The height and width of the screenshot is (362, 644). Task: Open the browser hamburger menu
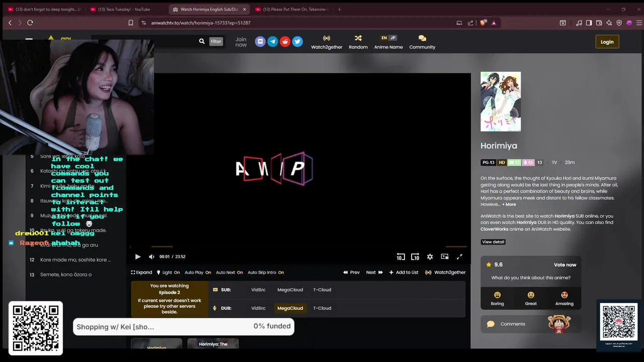[x=639, y=23]
